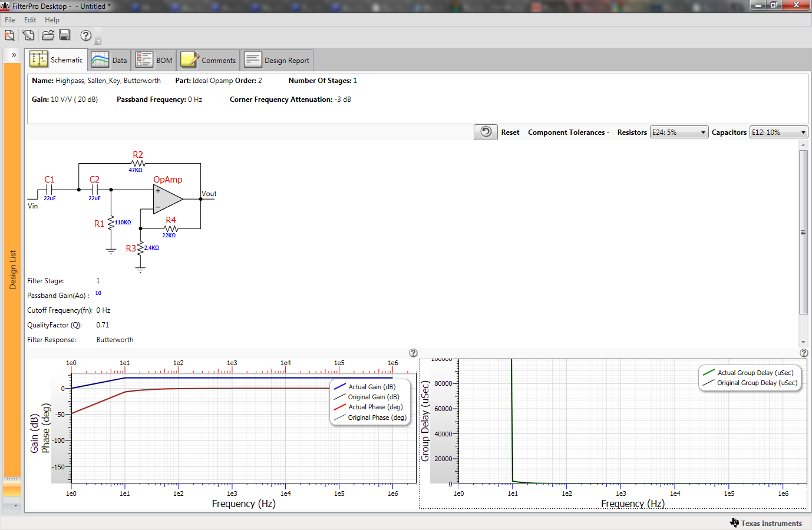The height and width of the screenshot is (530, 812).
Task: Open the Design Report tab
Action: pos(277,60)
